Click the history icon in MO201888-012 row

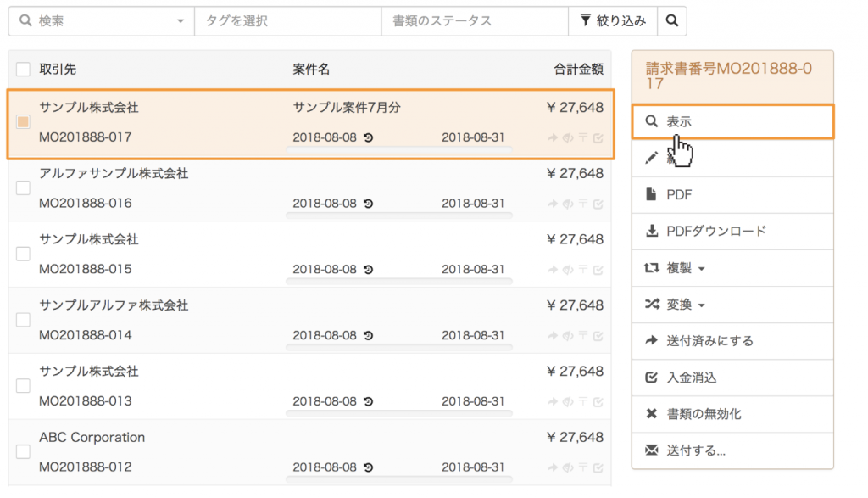(369, 467)
